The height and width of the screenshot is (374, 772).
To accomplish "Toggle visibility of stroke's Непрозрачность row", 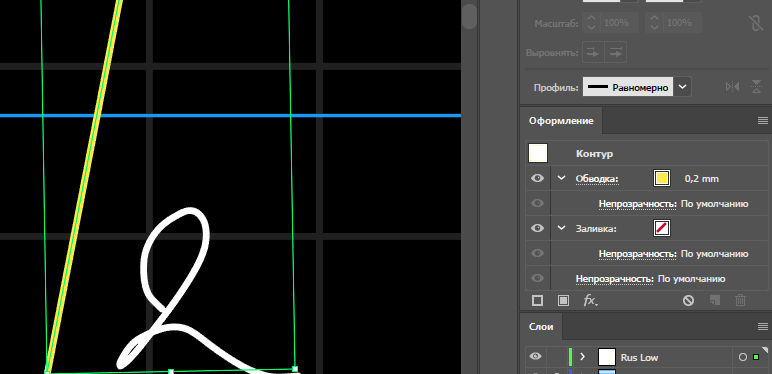I will click(537, 203).
